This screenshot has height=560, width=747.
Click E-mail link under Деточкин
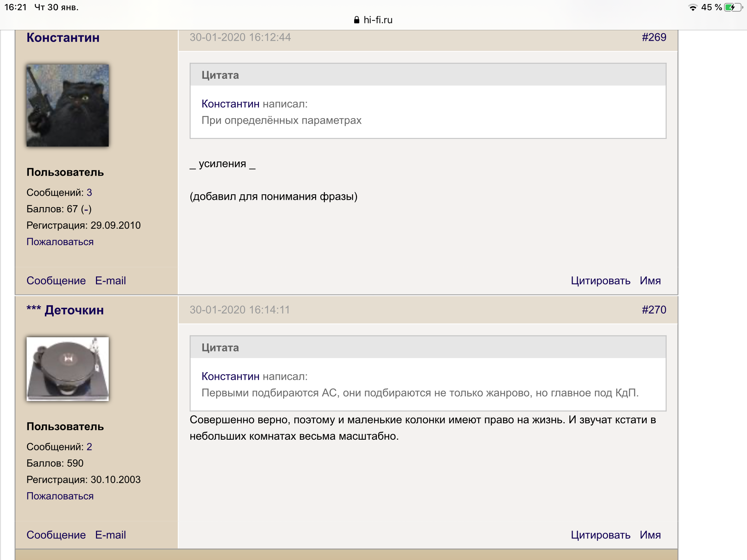pyautogui.click(x=110, y=535)
